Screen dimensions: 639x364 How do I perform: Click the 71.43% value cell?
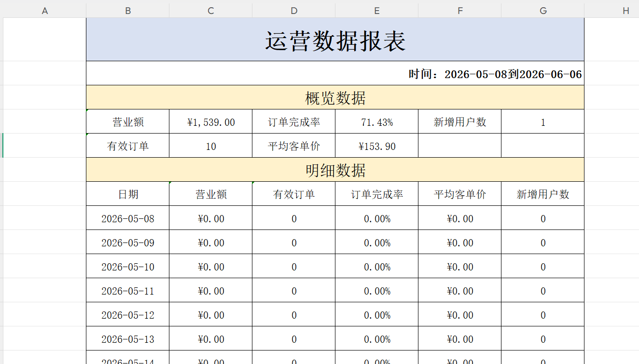pyautogui.click(x=377, y=121)
